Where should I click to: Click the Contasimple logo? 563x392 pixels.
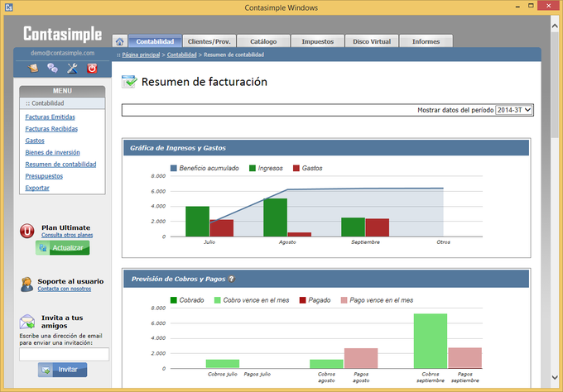pos(62,34)
